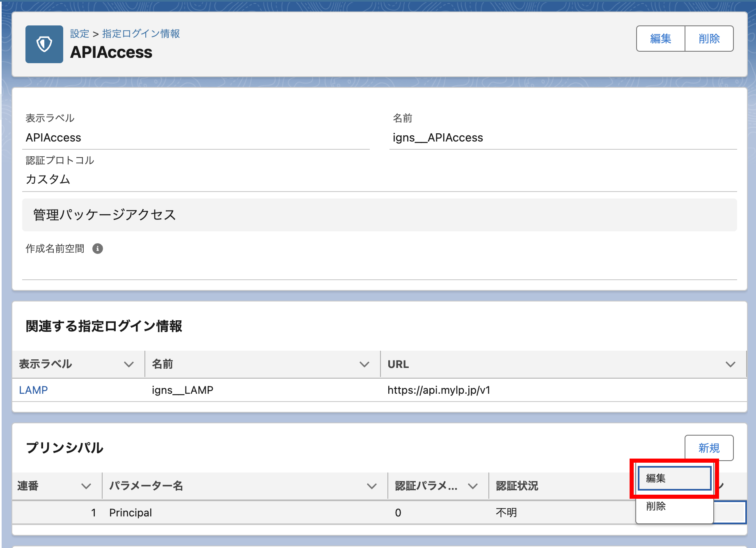Open 連番 column chevron menu

86,486
